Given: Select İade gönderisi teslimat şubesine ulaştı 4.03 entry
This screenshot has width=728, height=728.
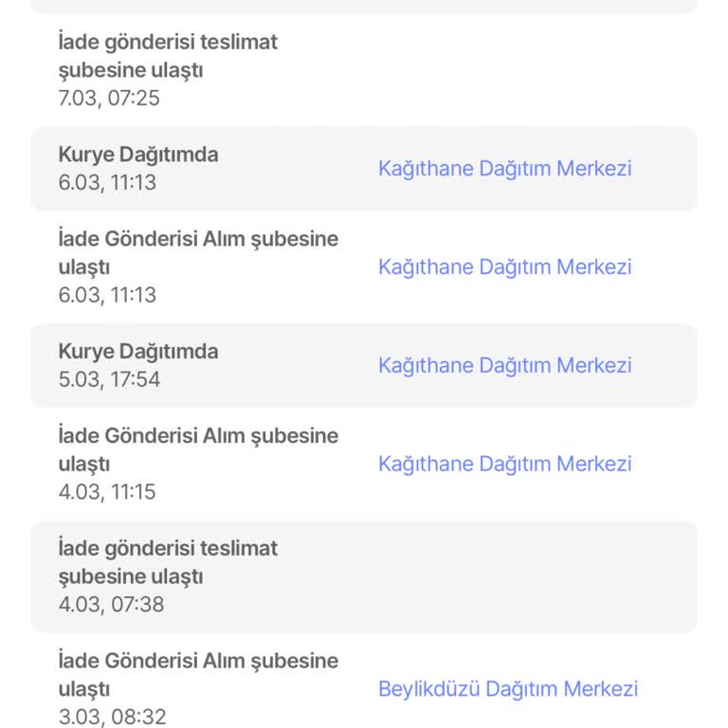Looking at the screenshot, I should 364,576.
